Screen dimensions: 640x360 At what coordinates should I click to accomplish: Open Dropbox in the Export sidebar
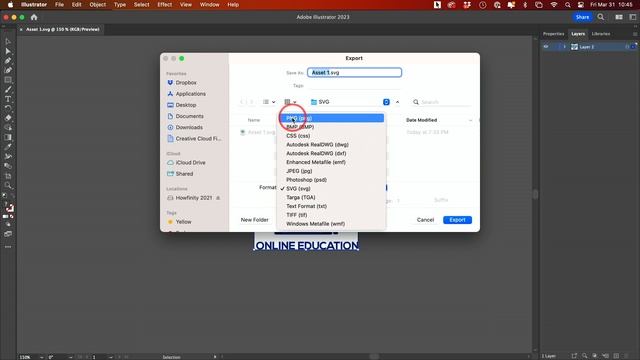[x=182, y=82]
